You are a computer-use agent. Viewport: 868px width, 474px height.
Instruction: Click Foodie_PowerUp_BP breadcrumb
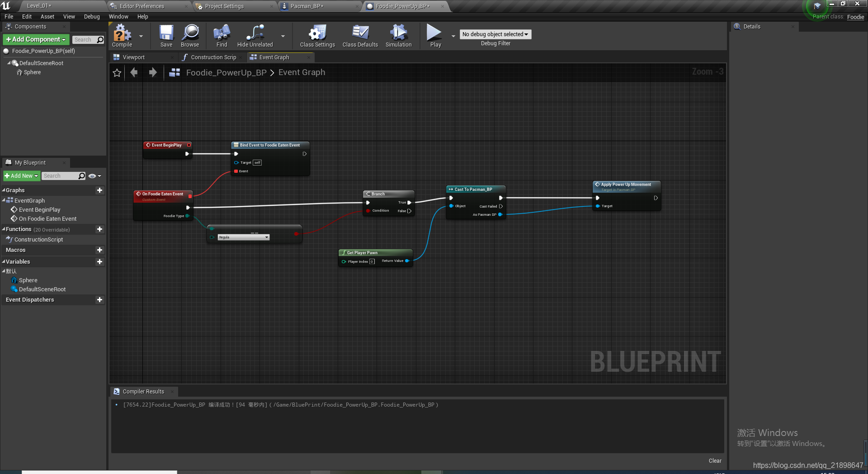(x=226, y=72)
